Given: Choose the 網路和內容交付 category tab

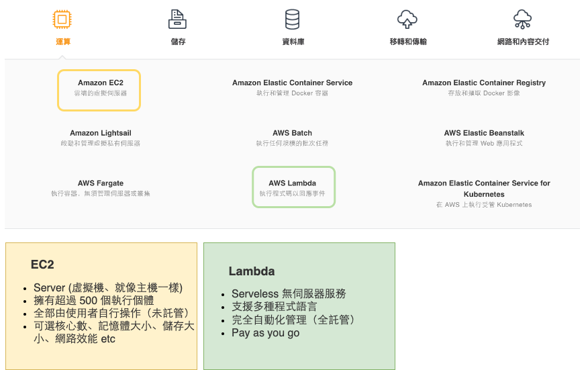Looking at the screenshot, I should [523, 42].
